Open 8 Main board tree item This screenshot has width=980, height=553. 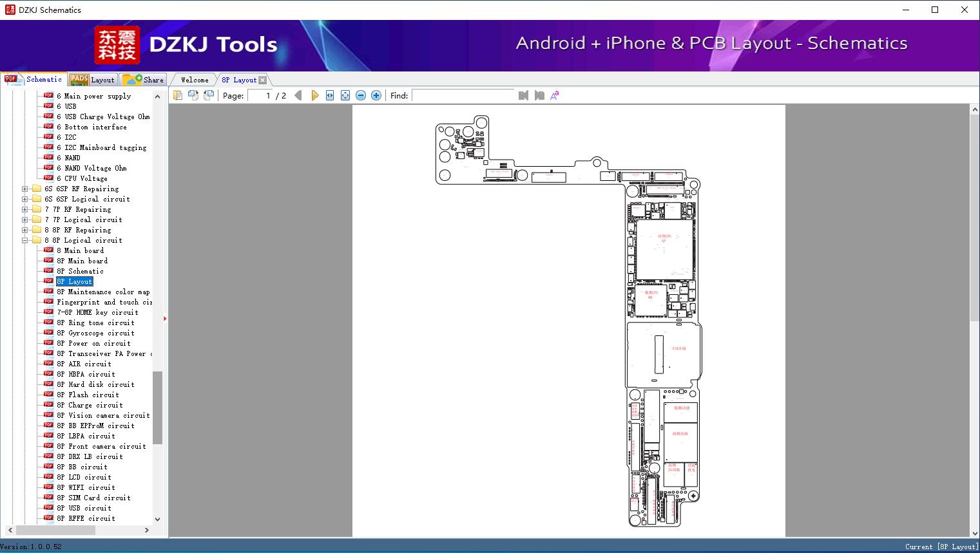coord(80,250)
